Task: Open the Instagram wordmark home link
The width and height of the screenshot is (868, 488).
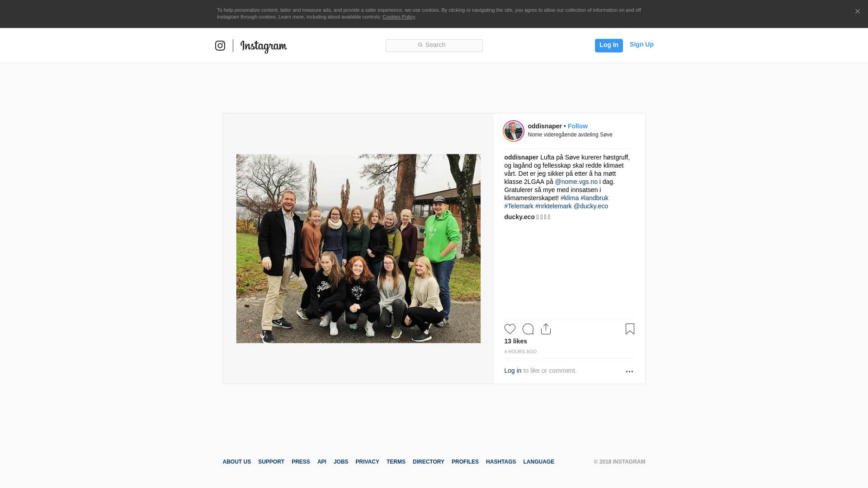Action: 264,47
